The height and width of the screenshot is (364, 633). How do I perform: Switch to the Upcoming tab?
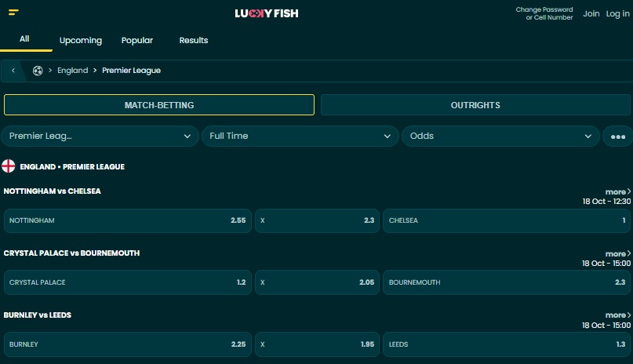click(x=81, y=40)
